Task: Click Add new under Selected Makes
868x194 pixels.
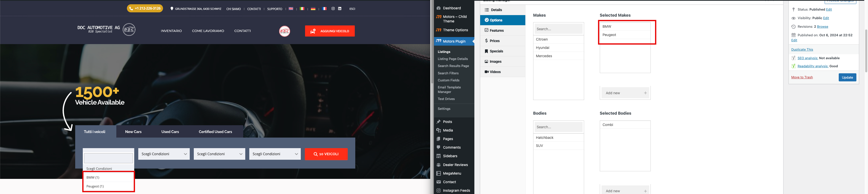Action: point(626,93)
